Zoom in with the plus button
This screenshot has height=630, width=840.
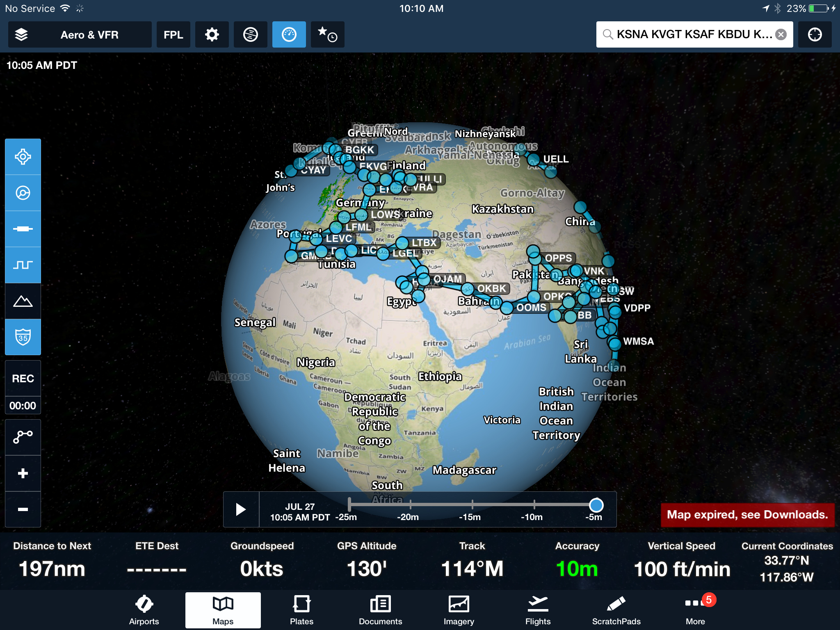tap(23, 473)
